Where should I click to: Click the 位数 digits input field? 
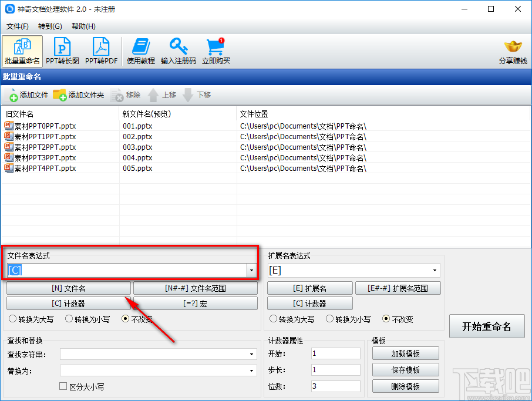[335, 386]
